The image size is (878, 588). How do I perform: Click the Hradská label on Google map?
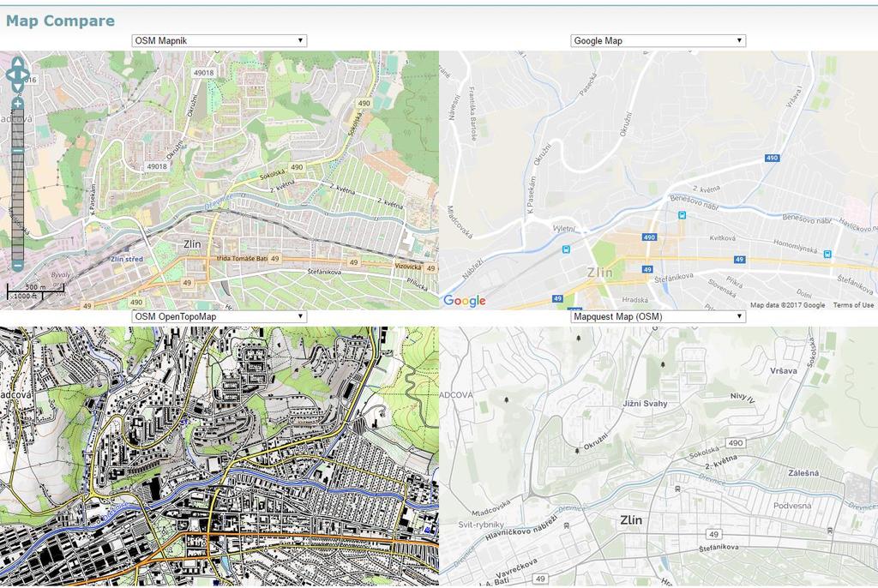pos(635,300)
